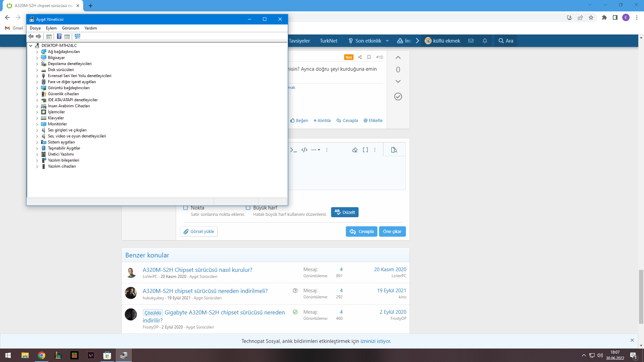The width and height of the screenshot is (644, 362).
Task: Open link A320M-S2H chipset sürücüsü nereden indirilmeli?
Action: coord(205,291)
